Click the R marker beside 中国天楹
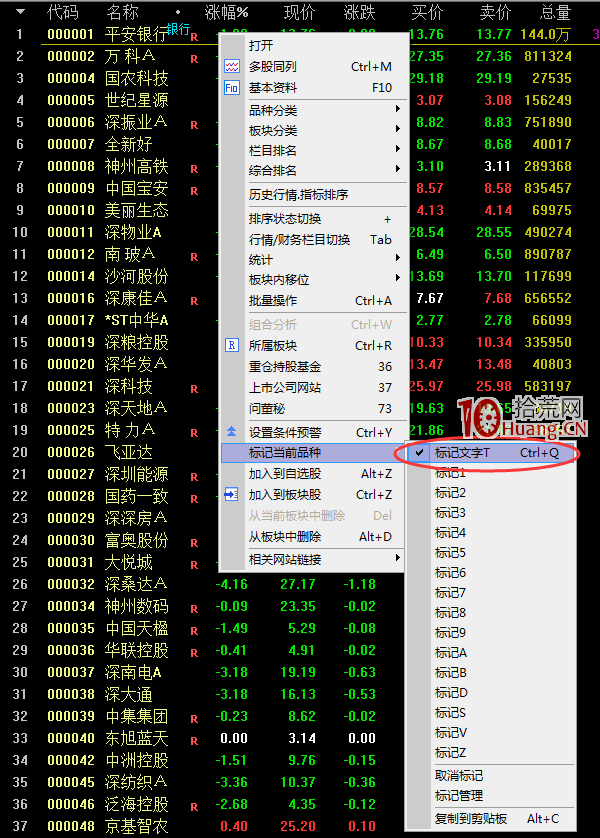This screenshot has width=600, height=838. 194,631
